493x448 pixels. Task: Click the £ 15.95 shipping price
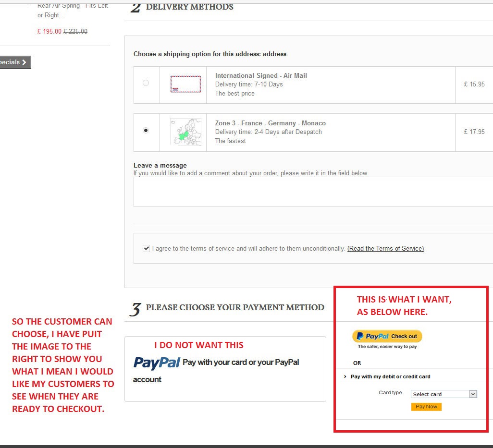coord(474,84)
